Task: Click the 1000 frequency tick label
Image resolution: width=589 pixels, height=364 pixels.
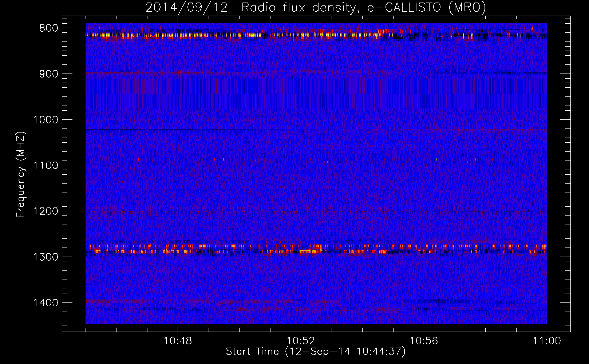Action: 46,120
